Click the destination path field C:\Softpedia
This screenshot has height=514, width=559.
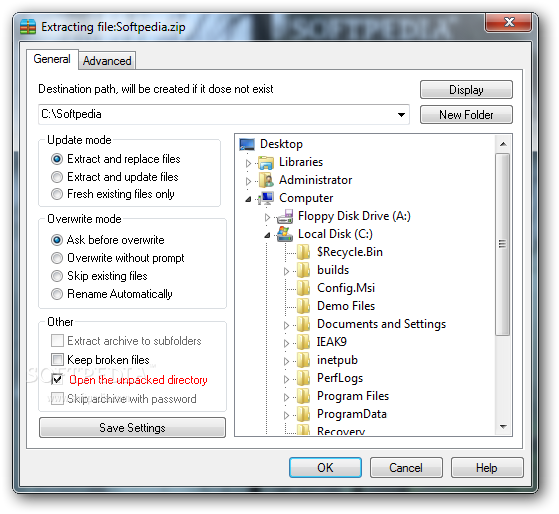224,115
